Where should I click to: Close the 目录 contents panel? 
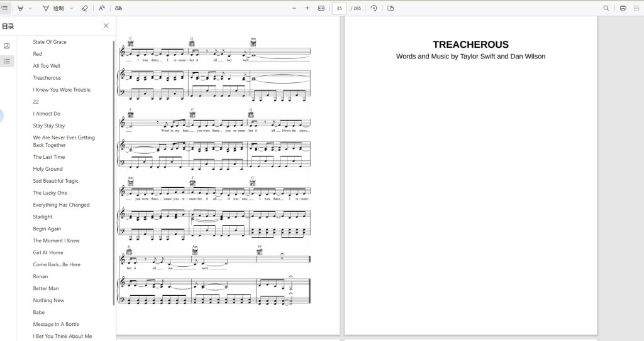(106, 26)
